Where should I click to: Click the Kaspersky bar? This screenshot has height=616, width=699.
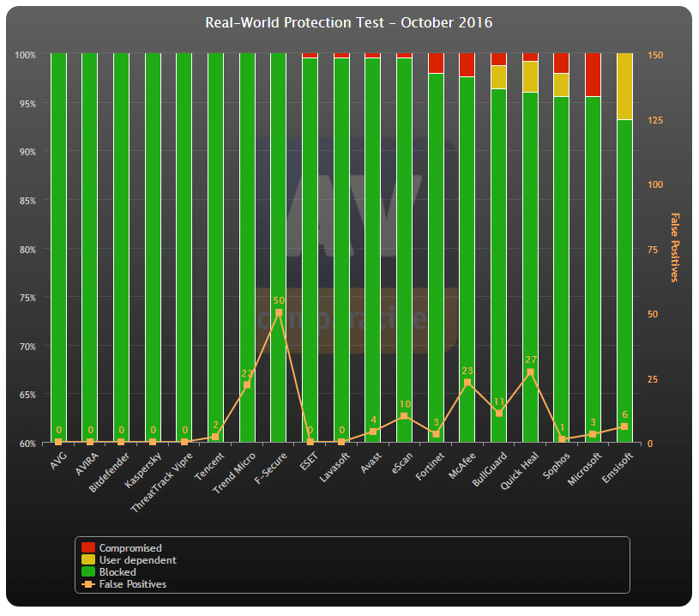point(153,248)
